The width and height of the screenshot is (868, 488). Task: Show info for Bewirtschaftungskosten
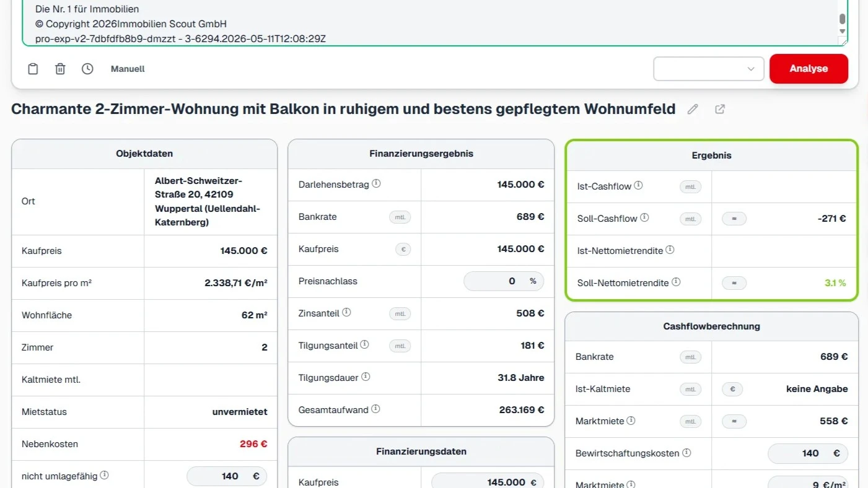[x=686, y=453]
